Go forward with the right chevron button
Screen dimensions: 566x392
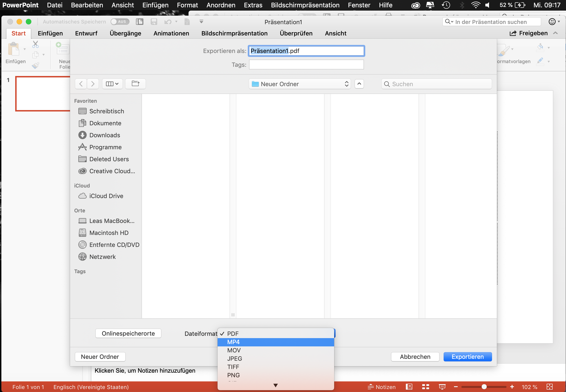(x=93, y=84)
